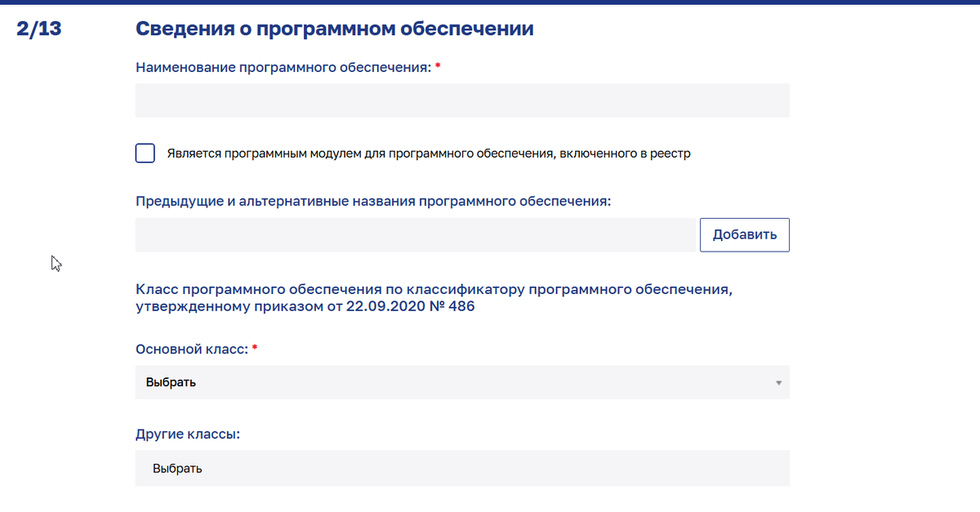This screenshot has width=980, height=512.
Task: Click the Другие классы label
Action: point(188,434)
